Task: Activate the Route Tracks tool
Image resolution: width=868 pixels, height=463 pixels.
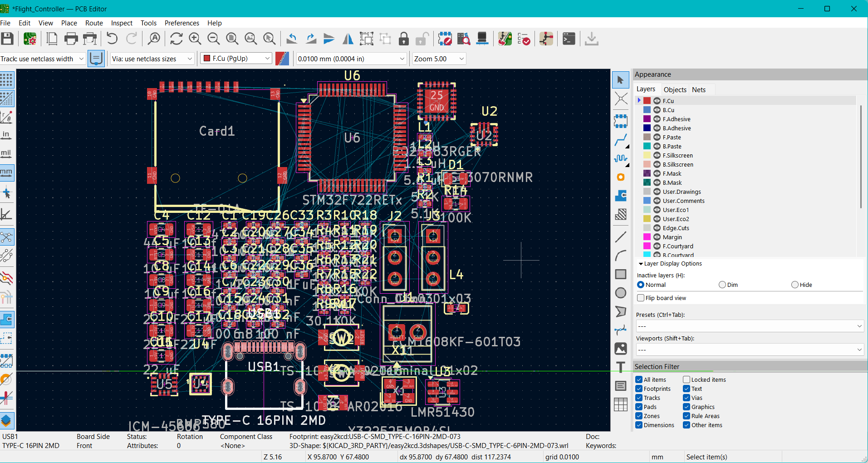Action: click(x=621, y=140)
